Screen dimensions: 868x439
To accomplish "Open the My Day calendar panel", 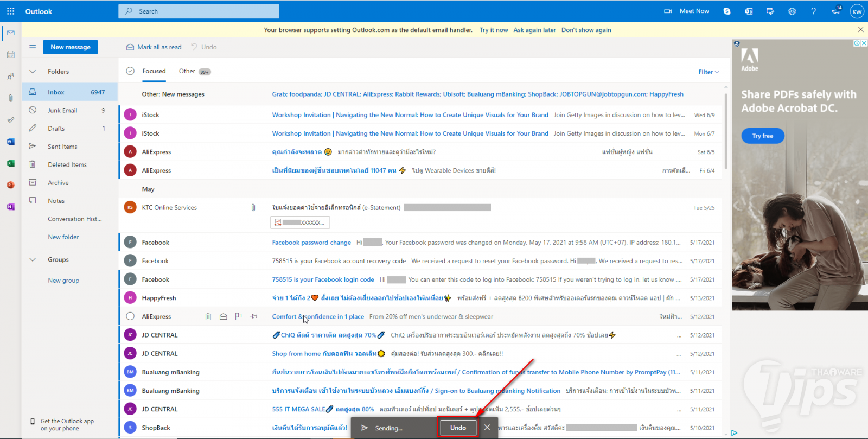I will (770, 11).
